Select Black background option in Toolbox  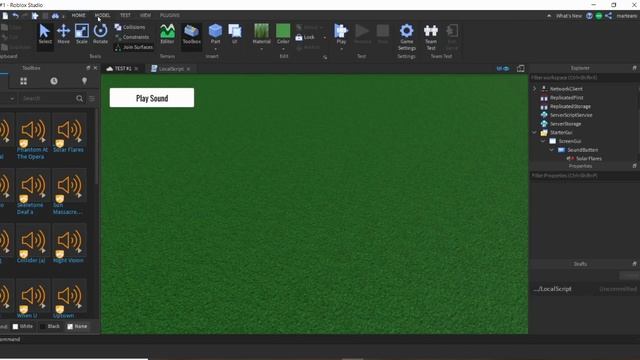tap(50, 327)
